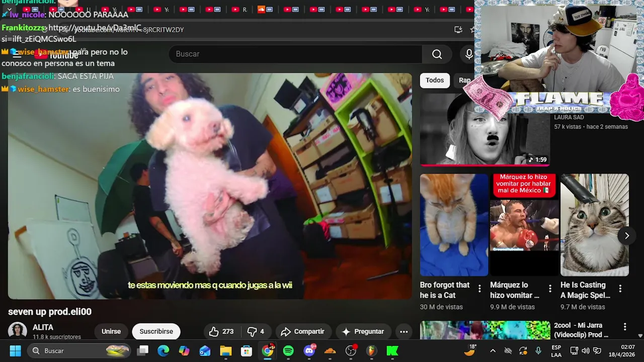This screenshot has width=644, height=362.
Task: Open Windows Start menu
Action: 15,350
